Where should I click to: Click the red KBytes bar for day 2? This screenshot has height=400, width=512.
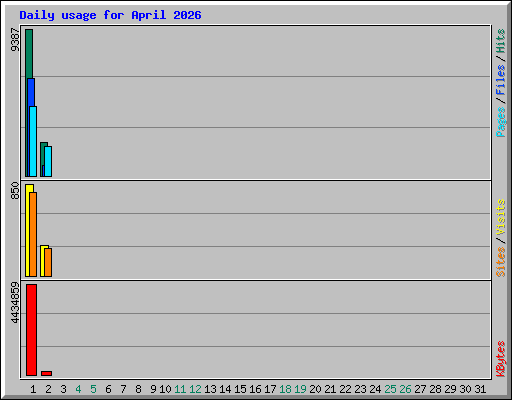coord(46,373)
